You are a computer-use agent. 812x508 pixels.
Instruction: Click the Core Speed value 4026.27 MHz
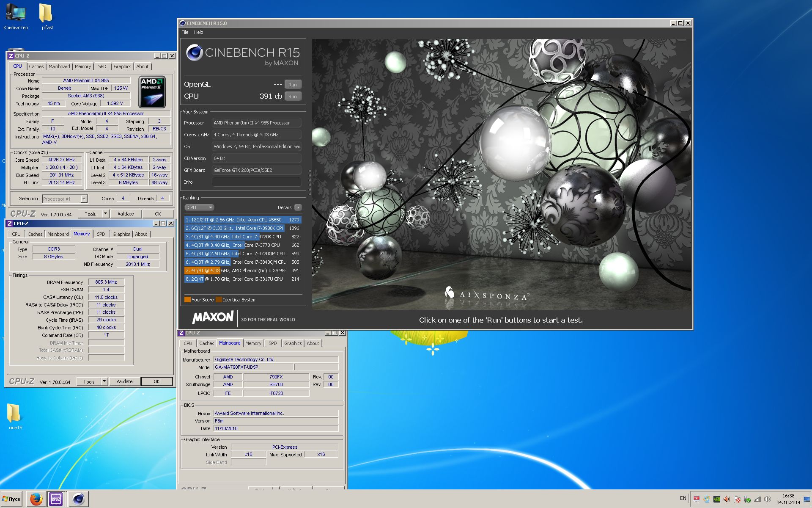[62, 160]
